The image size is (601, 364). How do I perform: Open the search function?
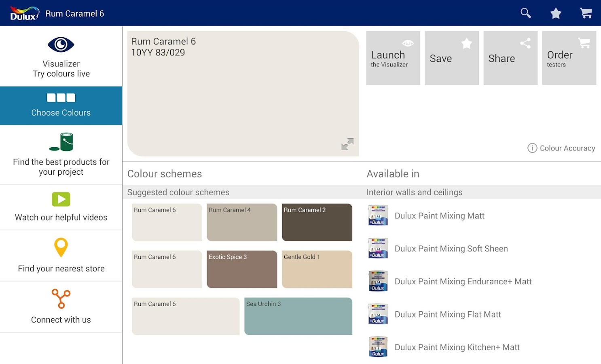click(x=525, y=13)
